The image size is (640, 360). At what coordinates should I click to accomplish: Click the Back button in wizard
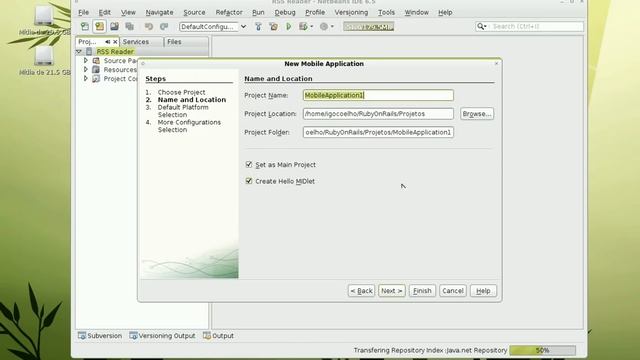(361, 291)
